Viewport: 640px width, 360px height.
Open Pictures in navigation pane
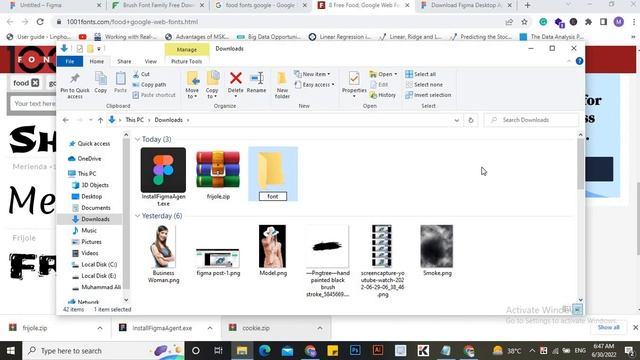87,242
